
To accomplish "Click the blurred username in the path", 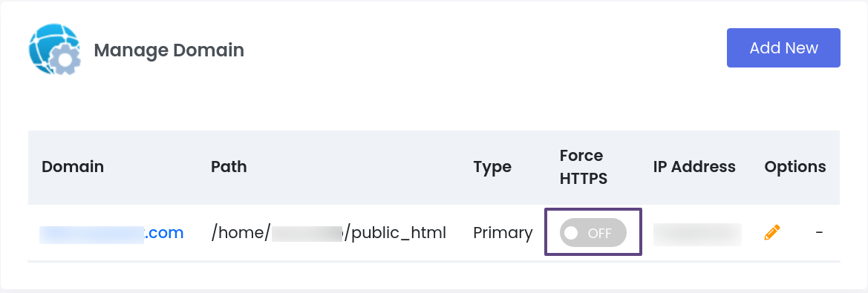I will coord(307,234).
